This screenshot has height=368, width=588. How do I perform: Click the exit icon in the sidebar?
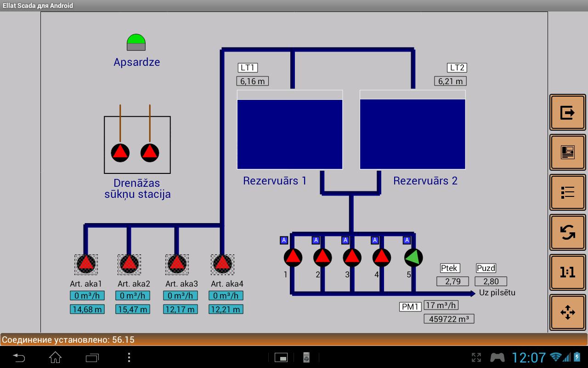pyautogui.click(x=567, y=112)
